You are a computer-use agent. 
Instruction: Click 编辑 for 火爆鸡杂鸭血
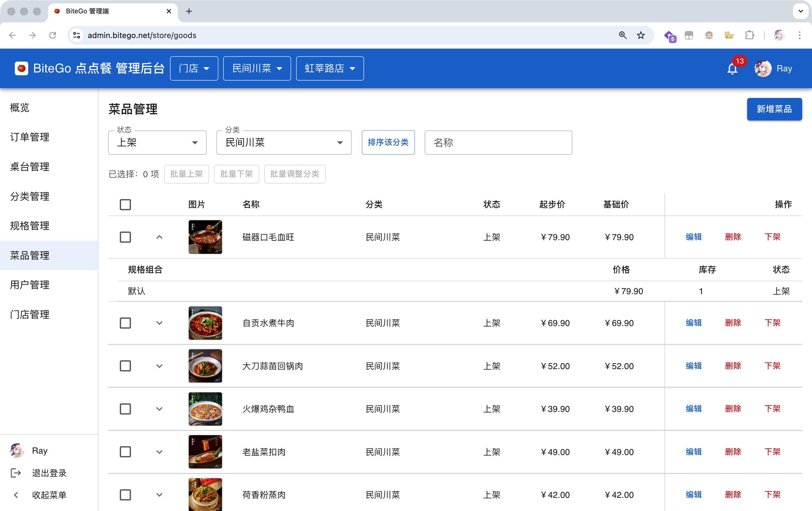693,409
